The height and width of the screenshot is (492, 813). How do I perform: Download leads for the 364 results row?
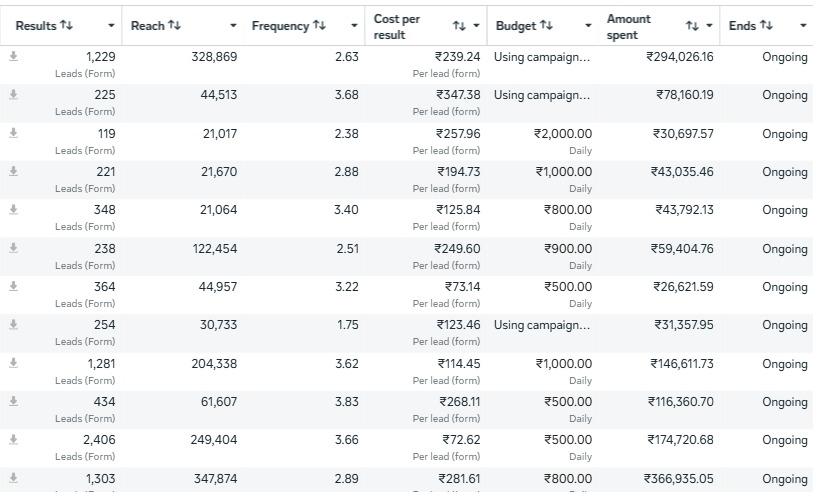tap(13, 286)
